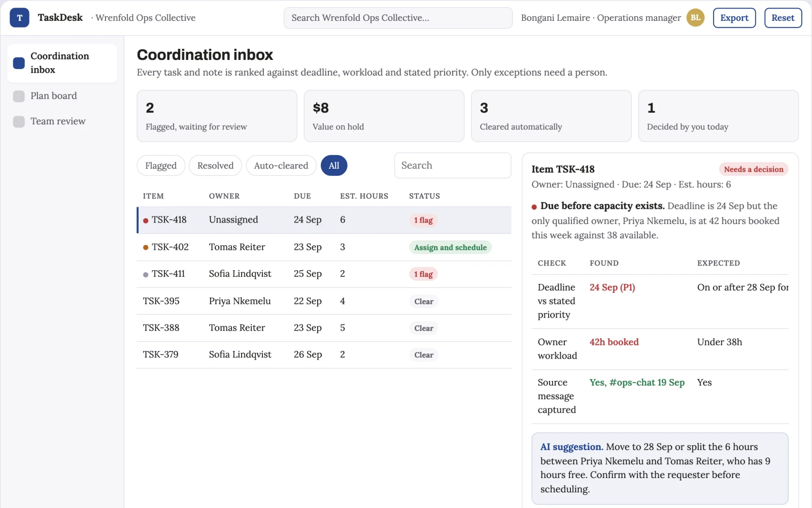Image resolution: width=812 pixels, height=508 pixels.
Task: Click the TaskDesk logo icon
Action: point(19,18)
